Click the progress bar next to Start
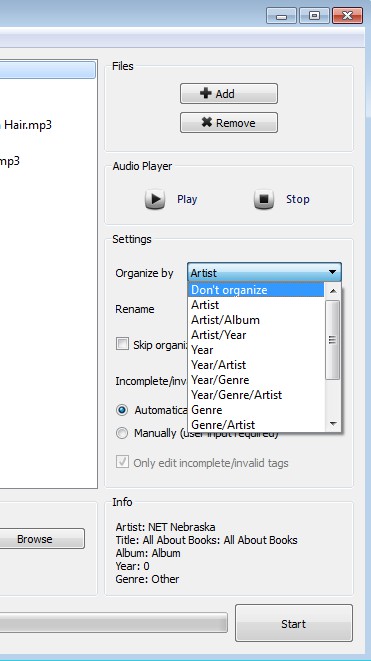 tap(113, 623)
